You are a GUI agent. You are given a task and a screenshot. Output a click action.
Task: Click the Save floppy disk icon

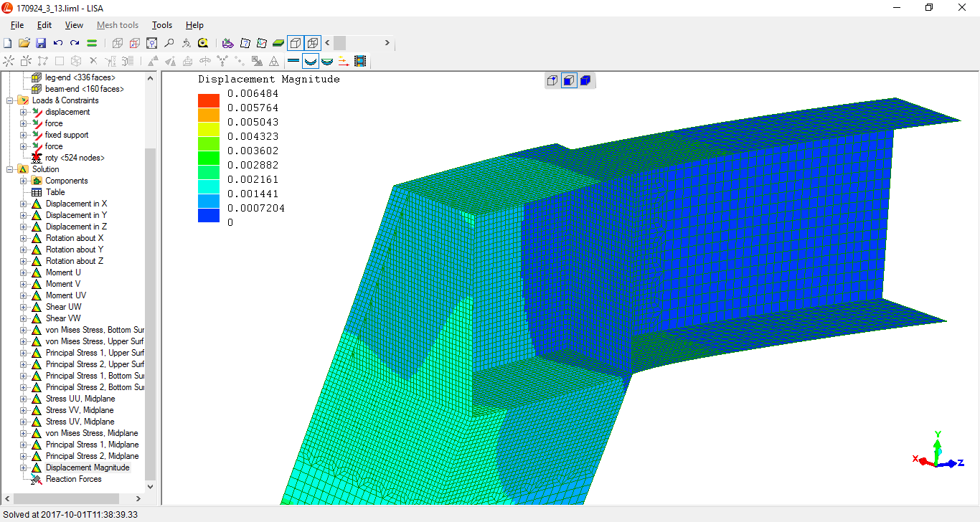point(41,43)
